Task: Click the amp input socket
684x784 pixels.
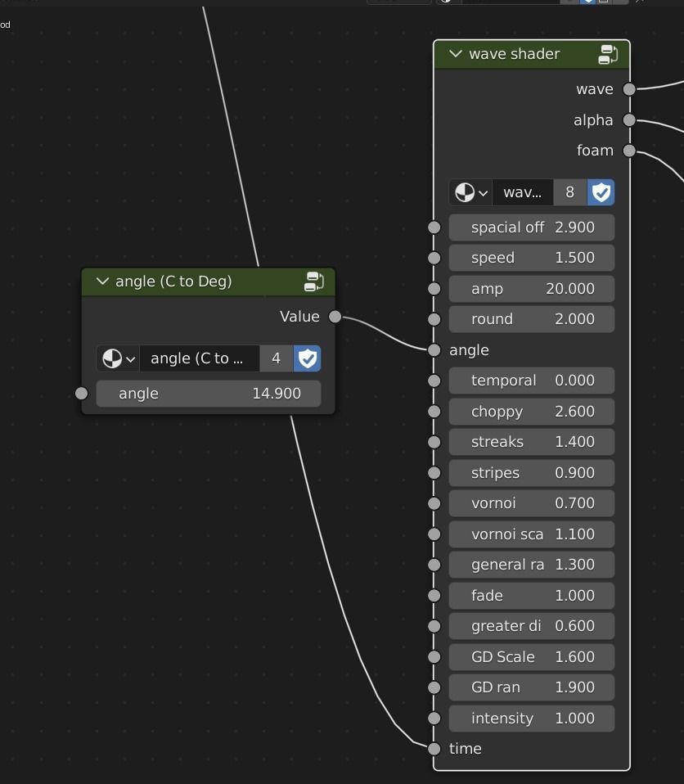Action: tap(434, 289)
